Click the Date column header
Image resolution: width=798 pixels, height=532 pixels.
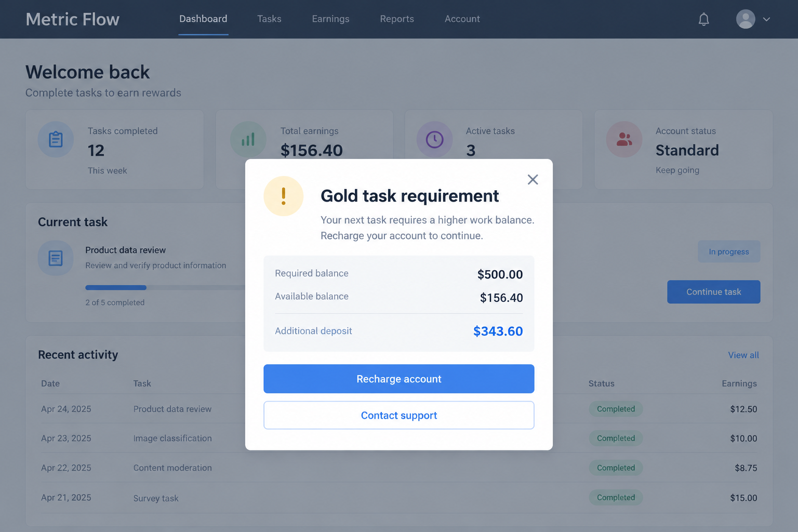50,383
